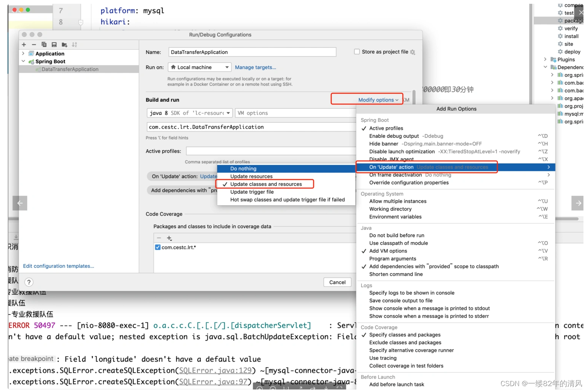Expand the Application tree node
The width and height of the screenshot is (588, 391).
[x=23, y=54]
